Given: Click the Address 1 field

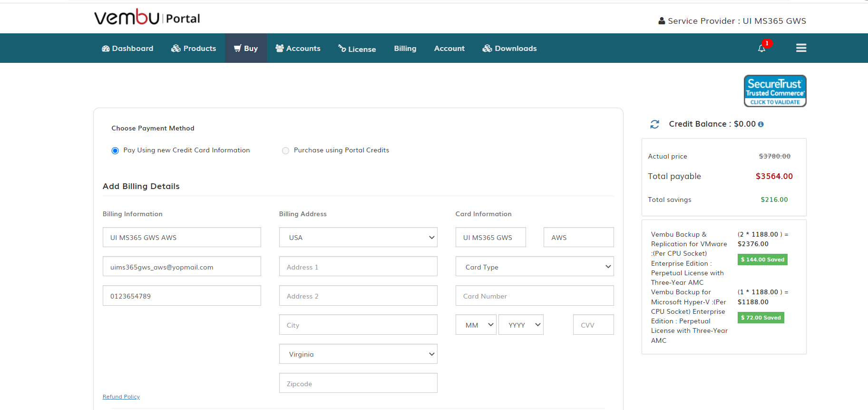Looking at the screenshot, I should (358, 267).
